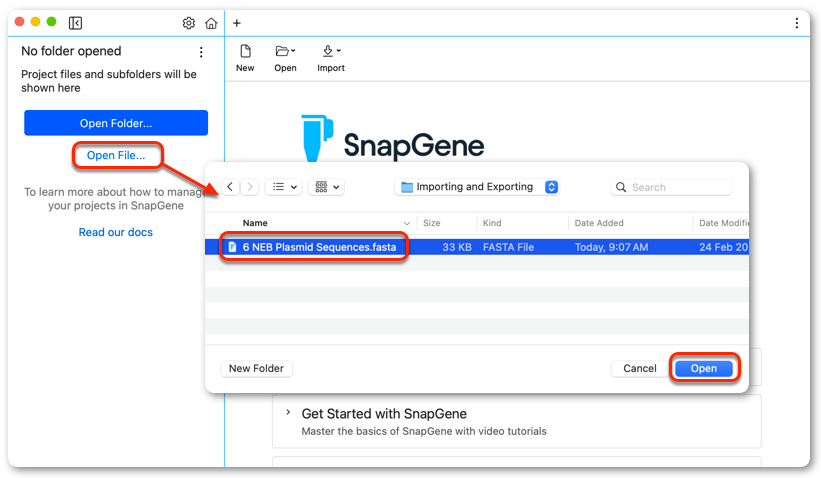Open the toolbar Open dropdown
The width and height of the screenshot is (821, 478).
tap(285, 58)
